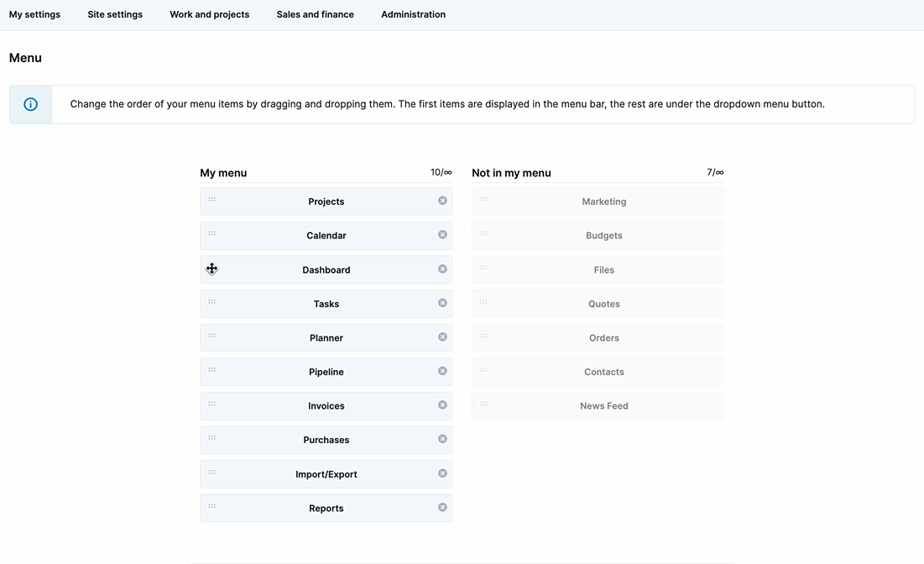924x564 pixels.
Task: Remove Tasks from My menu
Action: point(442,303)
